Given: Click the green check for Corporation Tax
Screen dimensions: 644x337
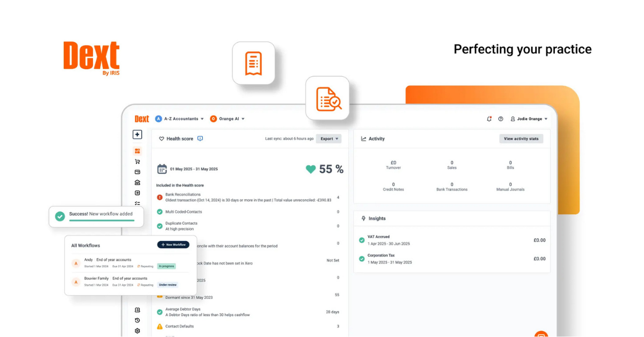Looking at the screenshot, I should click(x=362, y=259).
